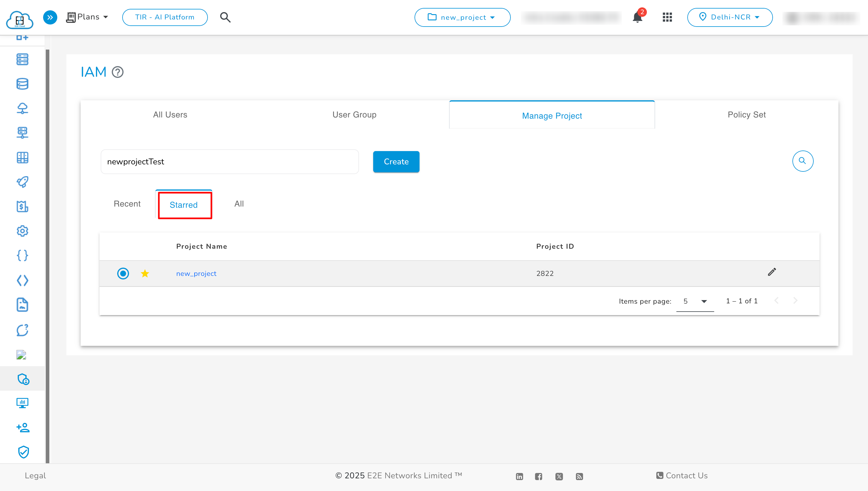The image size is (868, 491).
Task: Click the IAM help question mark icon
Action: [x=118, y=72]
